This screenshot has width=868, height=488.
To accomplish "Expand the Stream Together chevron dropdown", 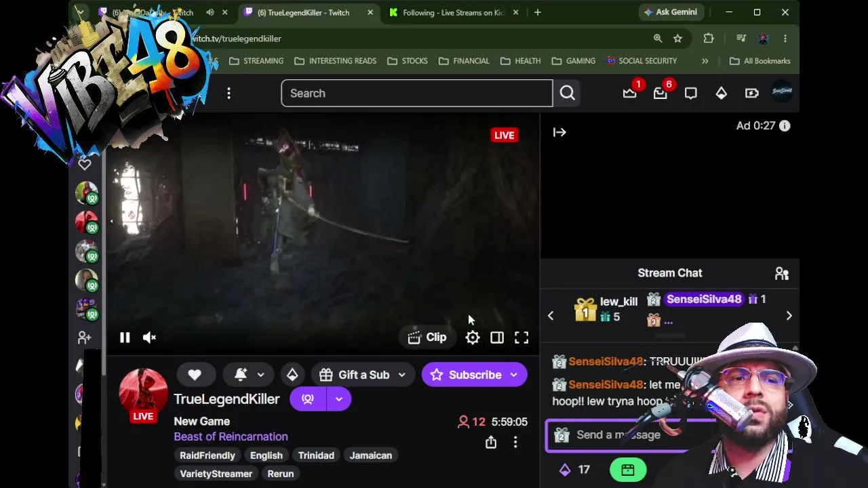I will (x=338, y=399).
